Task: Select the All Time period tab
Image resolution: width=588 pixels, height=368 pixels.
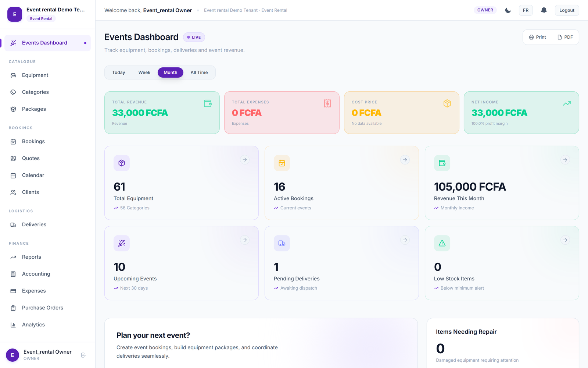Action: coord(199,72)
